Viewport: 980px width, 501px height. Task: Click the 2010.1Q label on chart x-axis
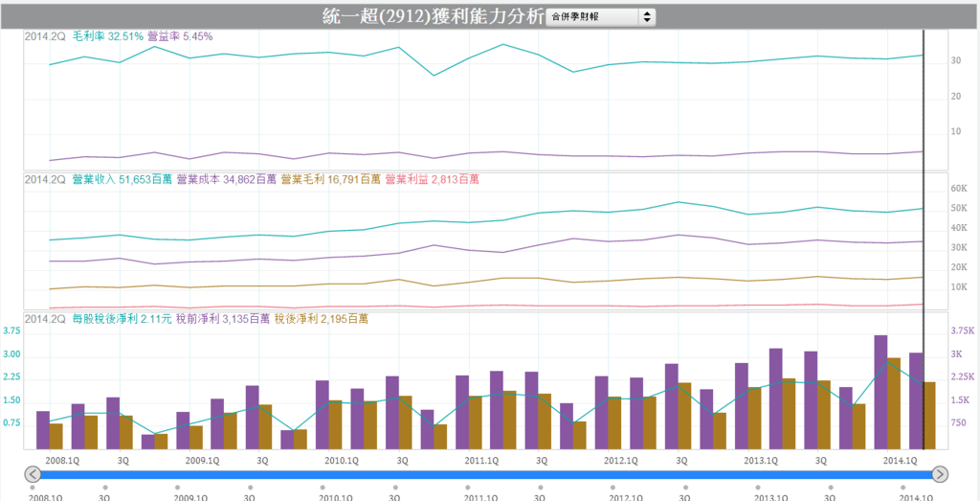coord(342,460)
